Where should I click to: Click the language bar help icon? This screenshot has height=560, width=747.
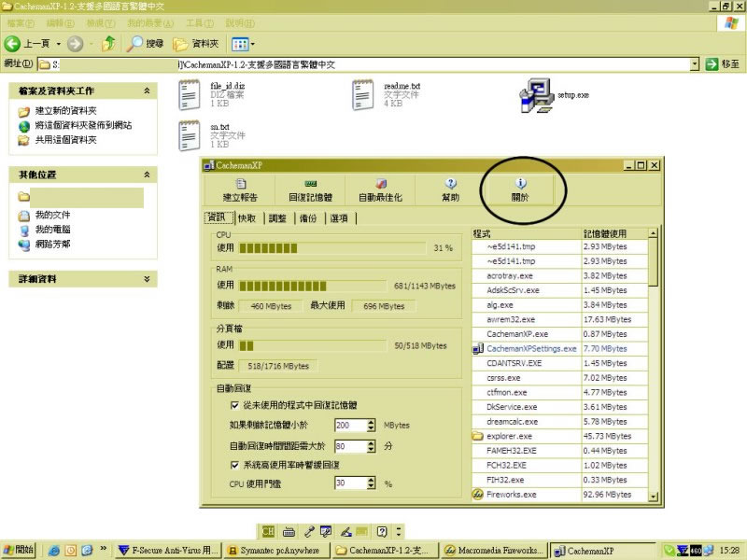(382, 531)
